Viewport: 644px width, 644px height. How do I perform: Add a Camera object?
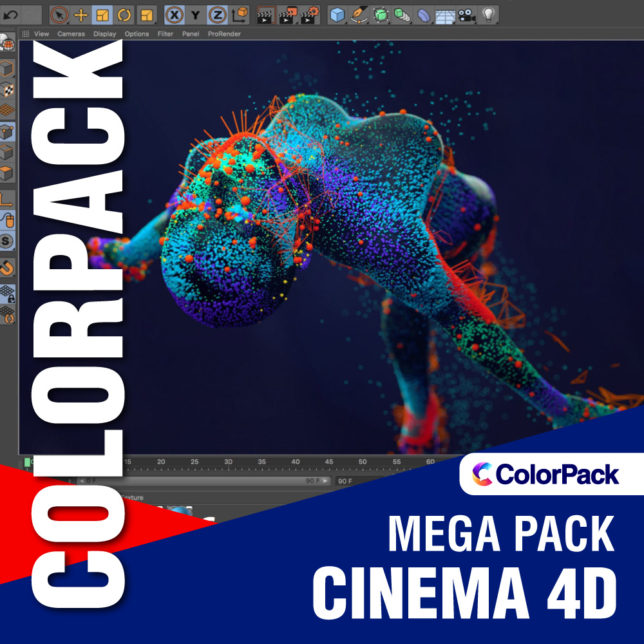466,14
